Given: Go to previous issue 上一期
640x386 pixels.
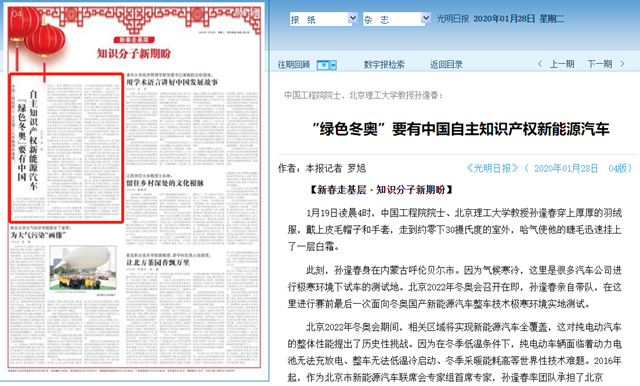Looking at the screenshot, I should tap(562, 64).
